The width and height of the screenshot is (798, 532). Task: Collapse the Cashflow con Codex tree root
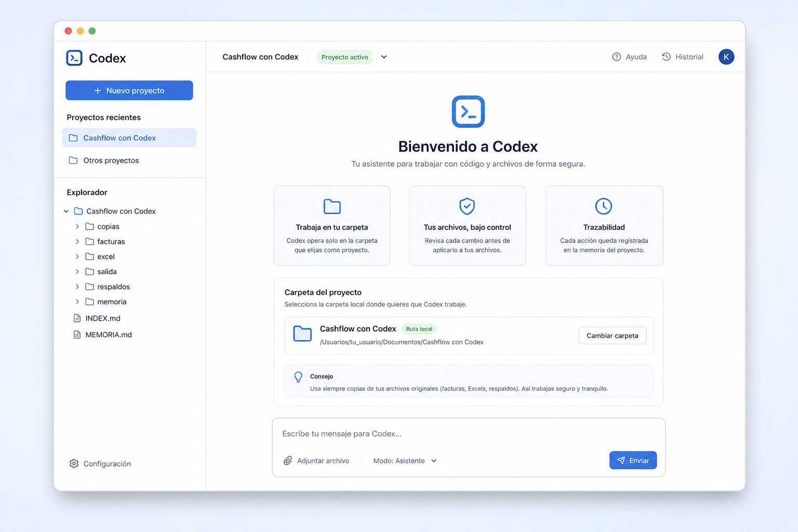[x=66, y=211]
